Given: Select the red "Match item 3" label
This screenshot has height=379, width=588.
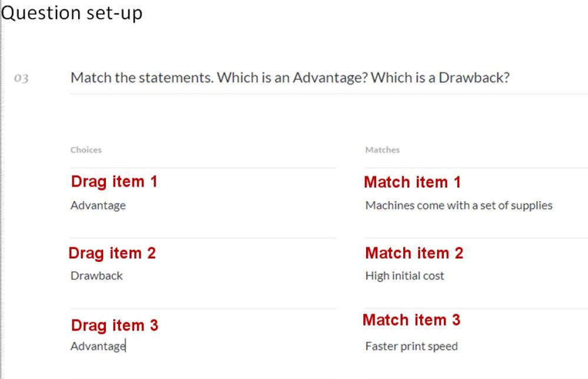Looking at the screenshot, I should point(411,320).
